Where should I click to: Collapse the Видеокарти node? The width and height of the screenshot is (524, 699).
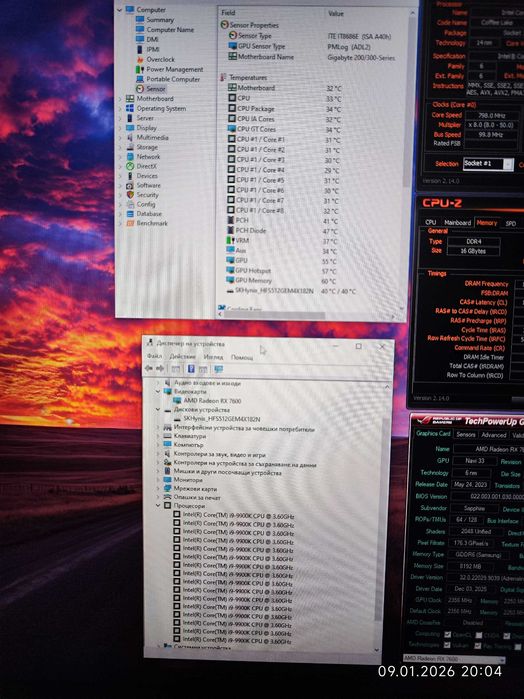click(157, 391)
